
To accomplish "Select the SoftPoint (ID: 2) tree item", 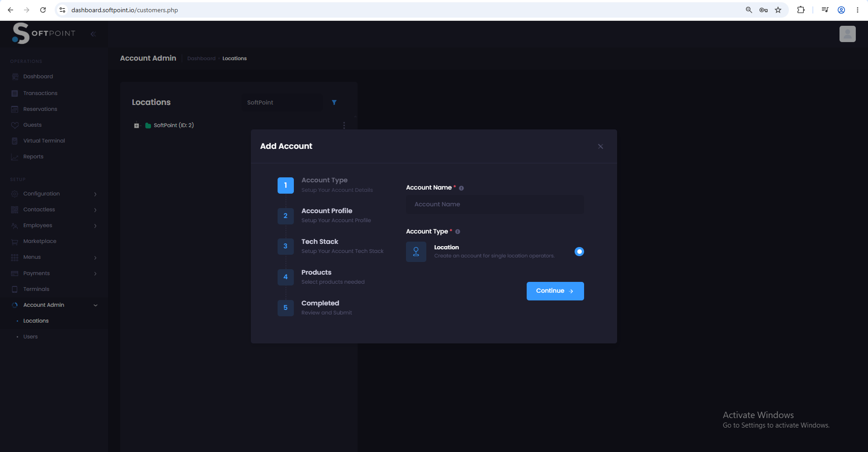I will click(174, 125).
